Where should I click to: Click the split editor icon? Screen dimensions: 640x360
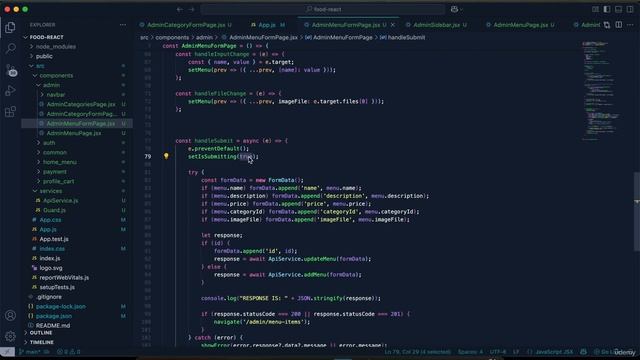619,25
